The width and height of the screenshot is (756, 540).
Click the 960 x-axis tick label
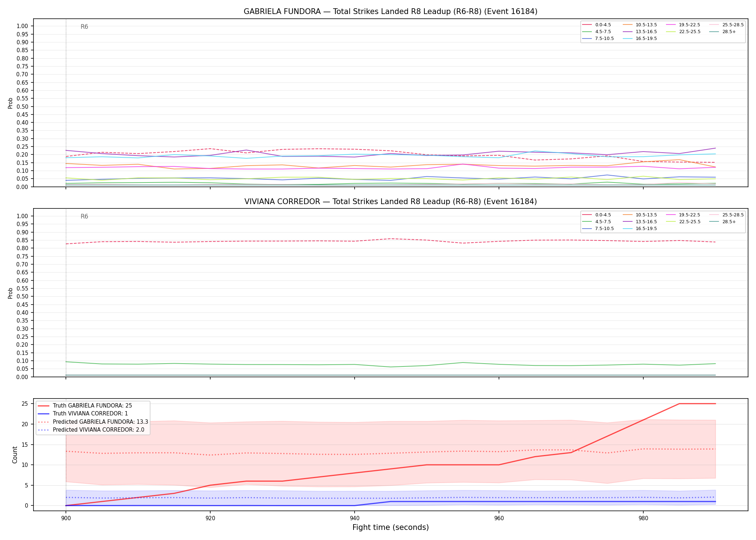point(499,518)
